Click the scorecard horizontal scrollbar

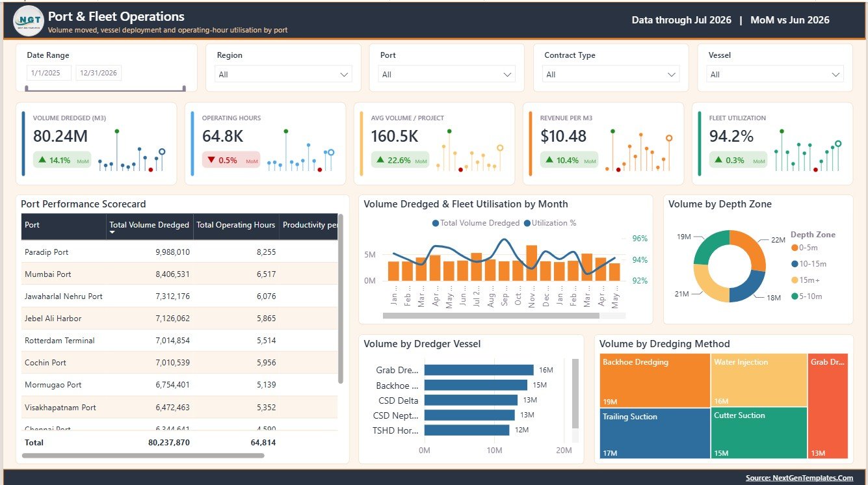(x=143, y=456)
